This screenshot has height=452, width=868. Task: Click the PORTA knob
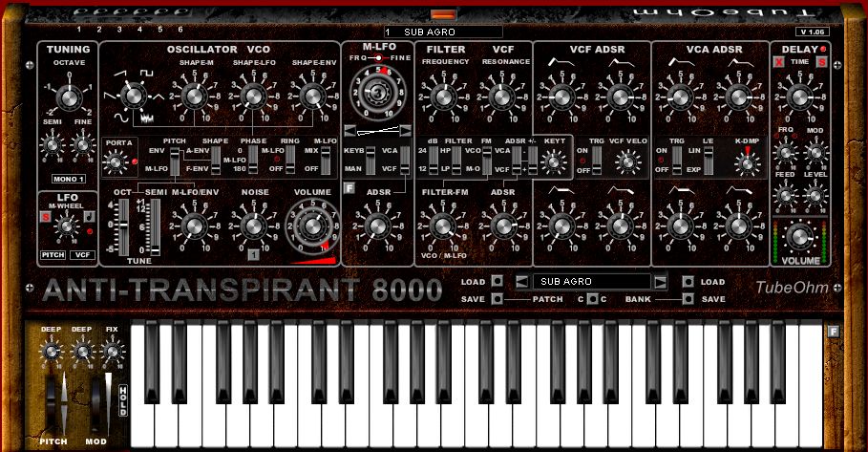116,162
